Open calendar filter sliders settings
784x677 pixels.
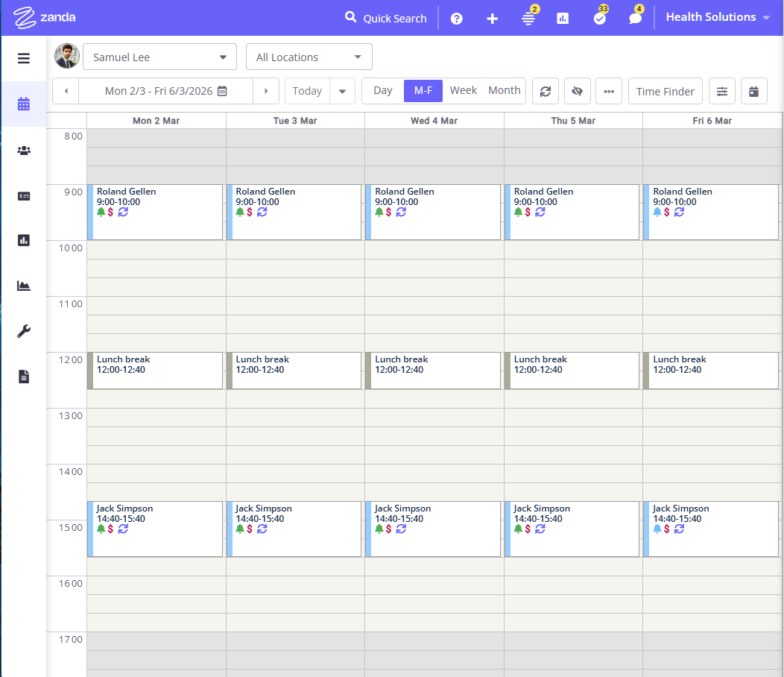[722, 91]
